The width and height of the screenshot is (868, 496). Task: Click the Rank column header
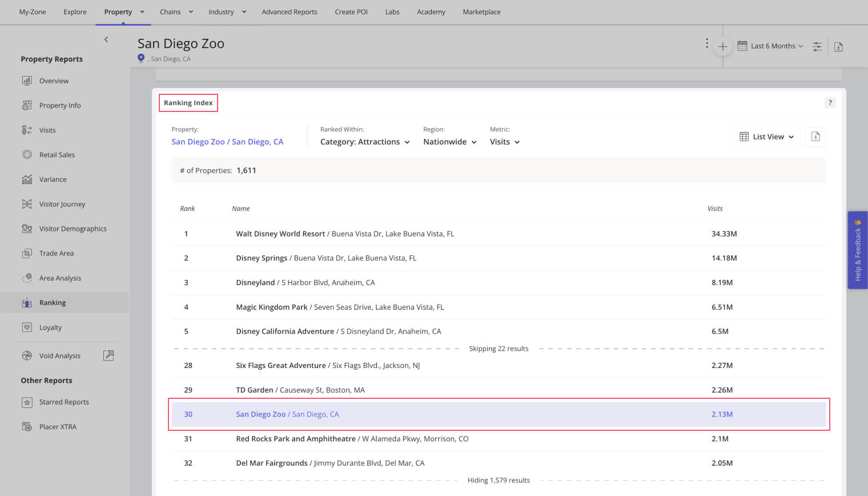187,209
